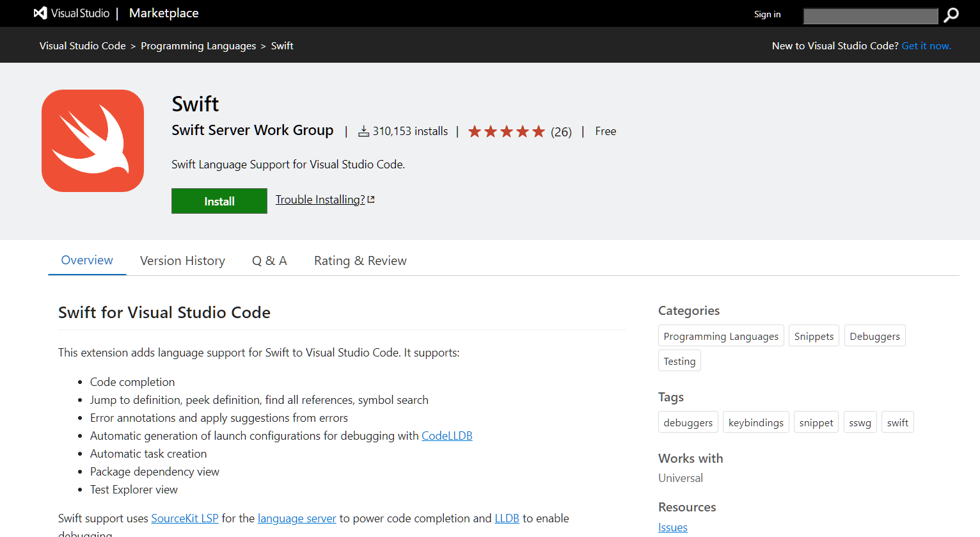Click the Categories heading
980x537 pixels.
coord(689,310)
